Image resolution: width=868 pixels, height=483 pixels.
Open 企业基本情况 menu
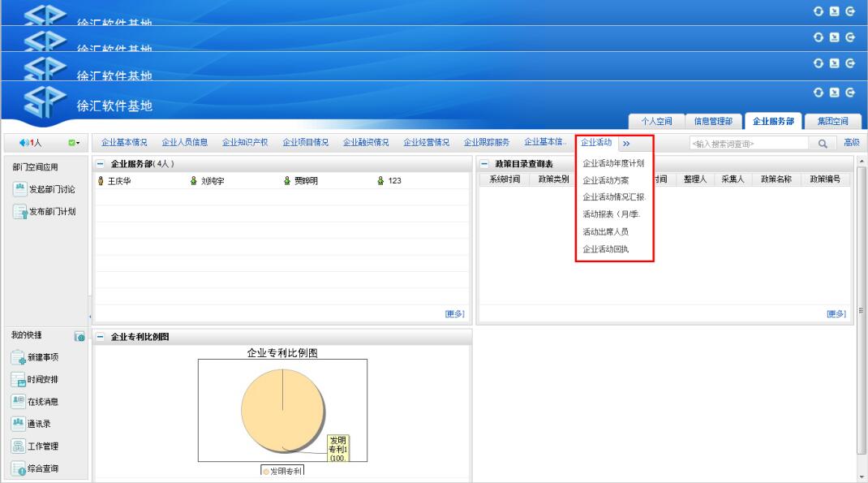124,142
